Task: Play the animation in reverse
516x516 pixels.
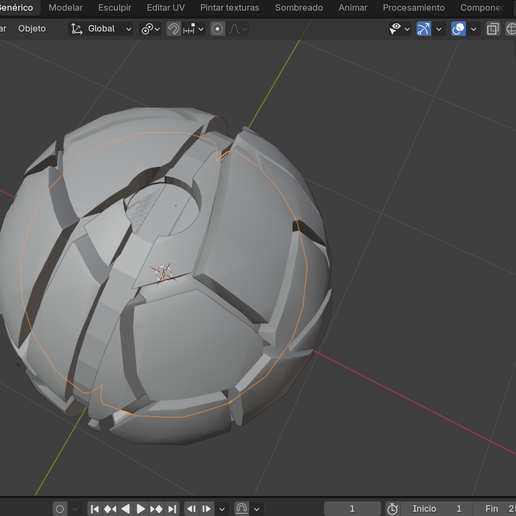Action: [125, 509]
